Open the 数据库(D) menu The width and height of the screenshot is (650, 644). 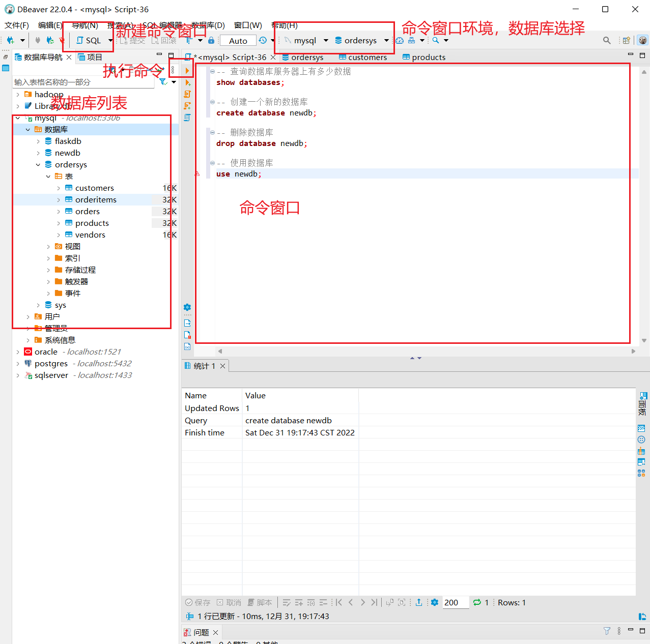pos(208,25)
